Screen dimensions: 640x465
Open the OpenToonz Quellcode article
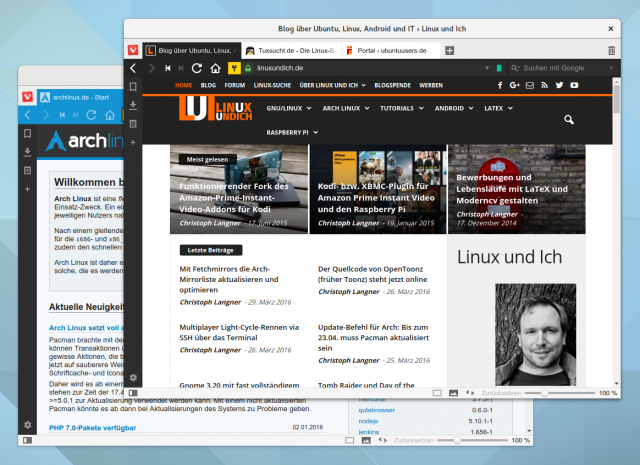372,274
